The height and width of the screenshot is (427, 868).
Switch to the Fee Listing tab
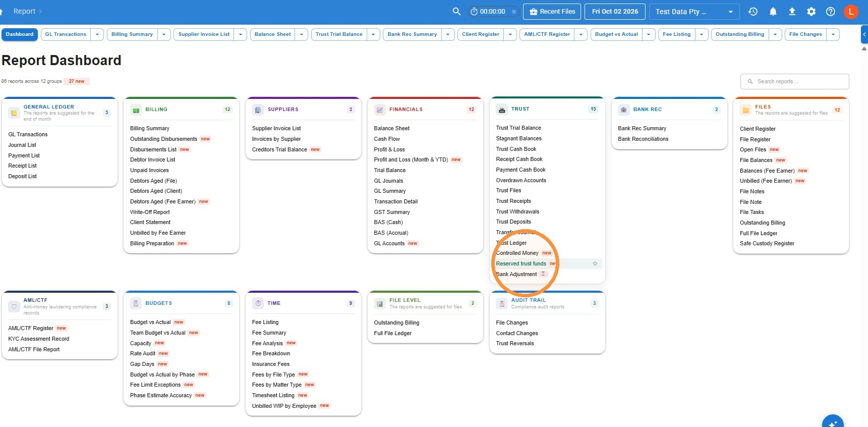click(x=677, y=34)
